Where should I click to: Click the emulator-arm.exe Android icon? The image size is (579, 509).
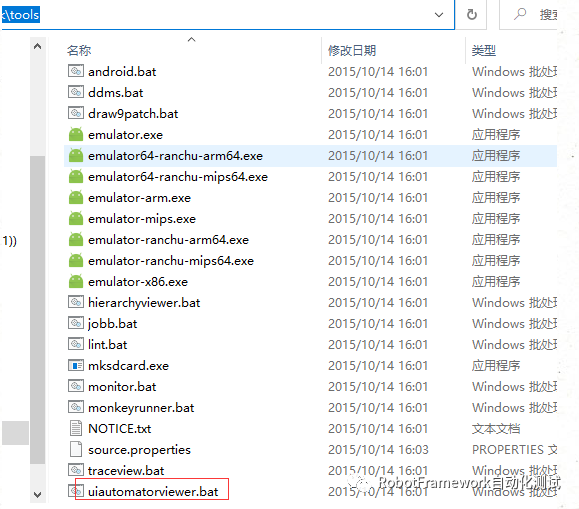click(76, 198)
